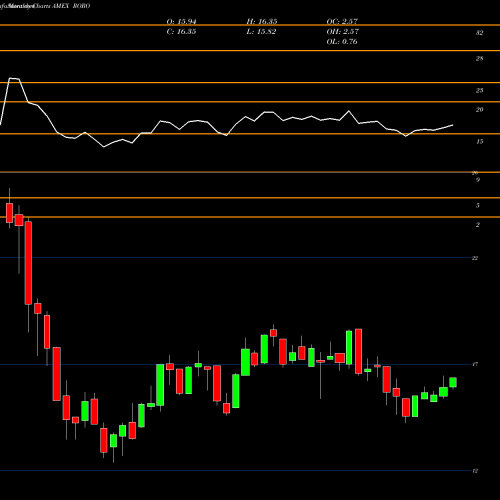This screenshot has width=500, height=500.
Task: Click the 'C: 16.35' close price value
Action: pos(181,32)
